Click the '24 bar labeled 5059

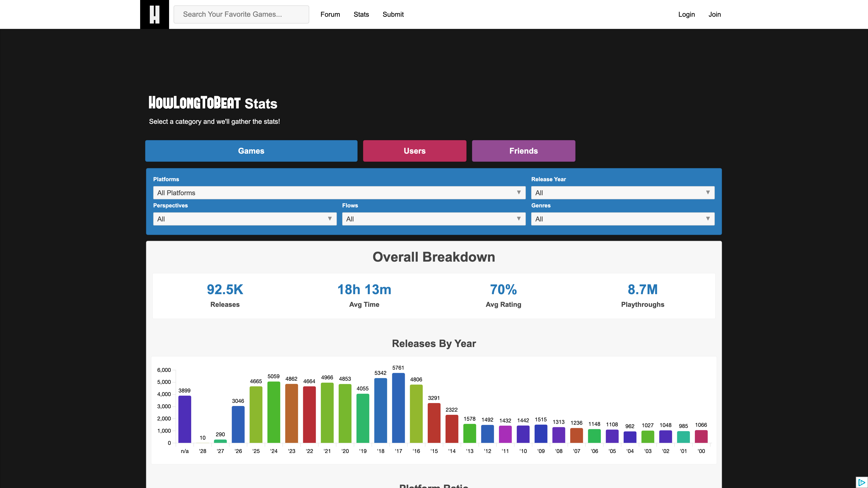274,412
